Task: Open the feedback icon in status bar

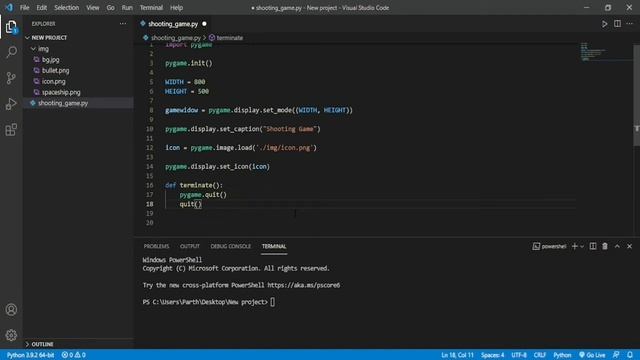Action: tap(616, 355)
